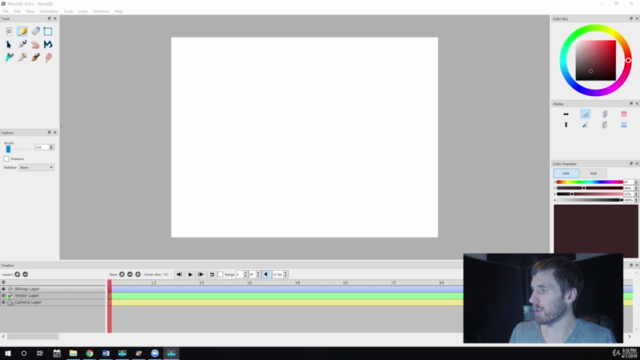The image size is (640, 360).
Task: Open the Animation menu
Action: pos(49,11)
